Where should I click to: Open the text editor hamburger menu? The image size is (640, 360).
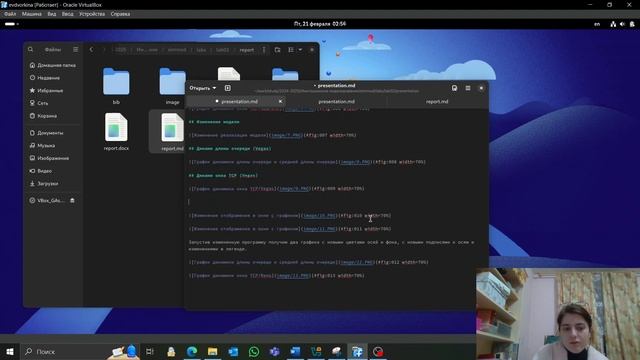point(468,88)
